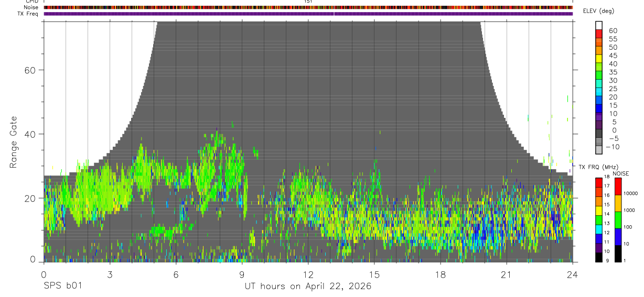Select the 'NOISE' legend title
Screen dimensions: 644x297
click(620, 173)
